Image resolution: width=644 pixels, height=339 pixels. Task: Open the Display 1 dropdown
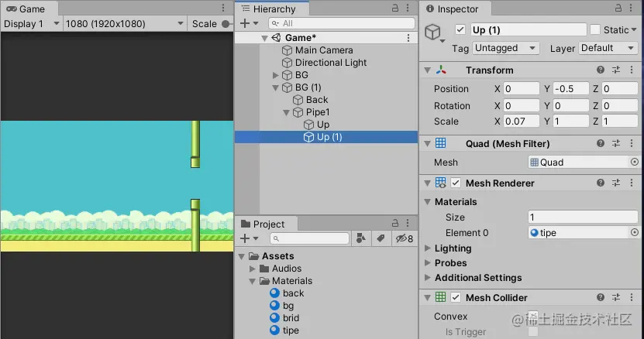[31, 24]
